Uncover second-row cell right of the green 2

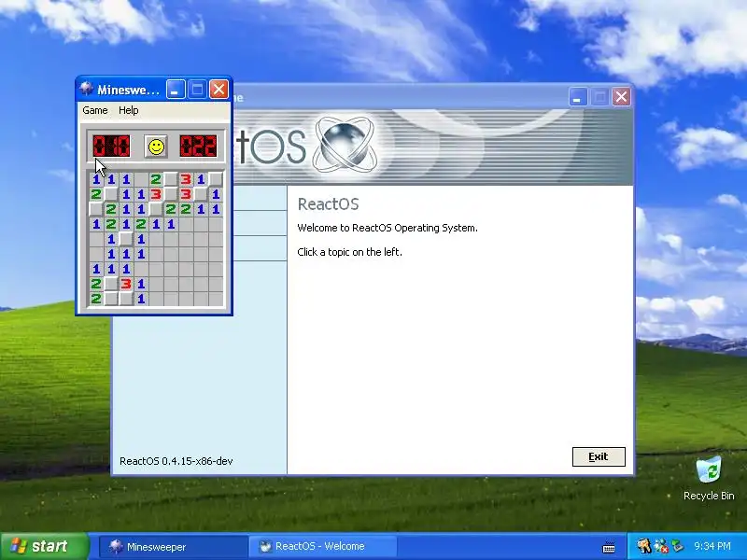click(x=111, y=194)
